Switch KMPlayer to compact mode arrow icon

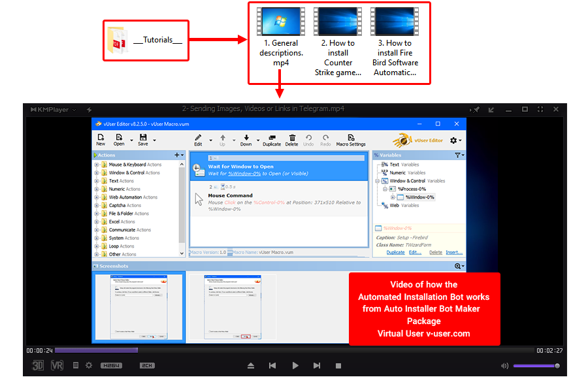(491, 110)
